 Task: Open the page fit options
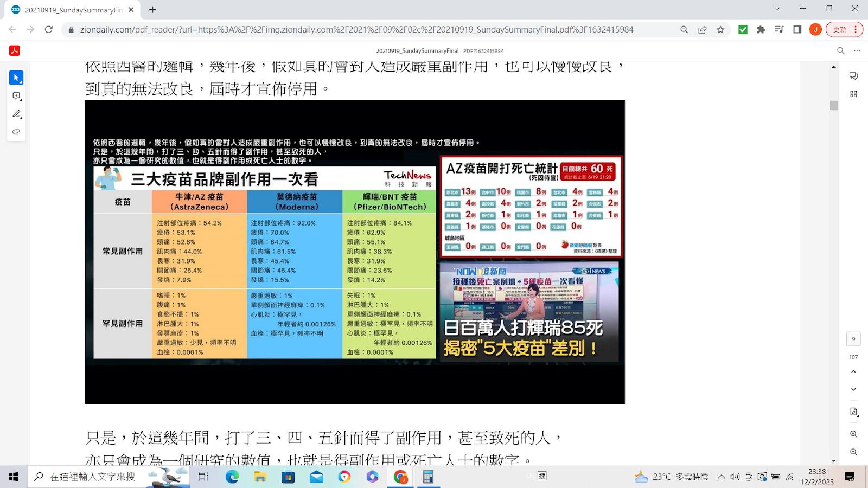coord(853,412)
